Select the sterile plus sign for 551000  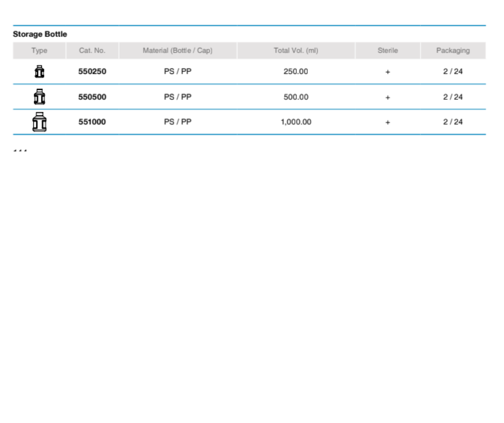click(388, 122)
